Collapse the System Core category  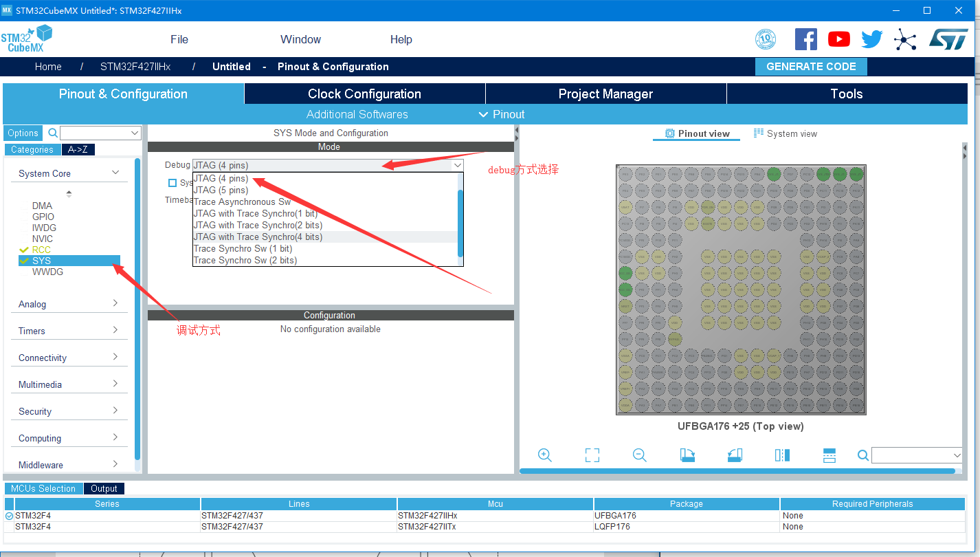[115, 173]
